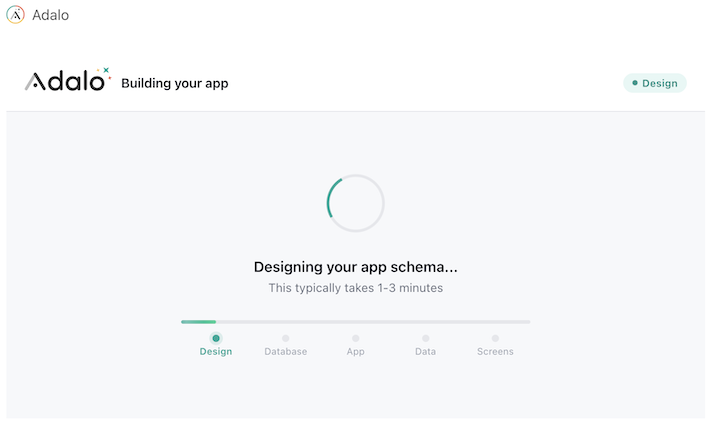Click the "Designing your app schema..." message
Screen dimensions: 706x422
point(355,267)
